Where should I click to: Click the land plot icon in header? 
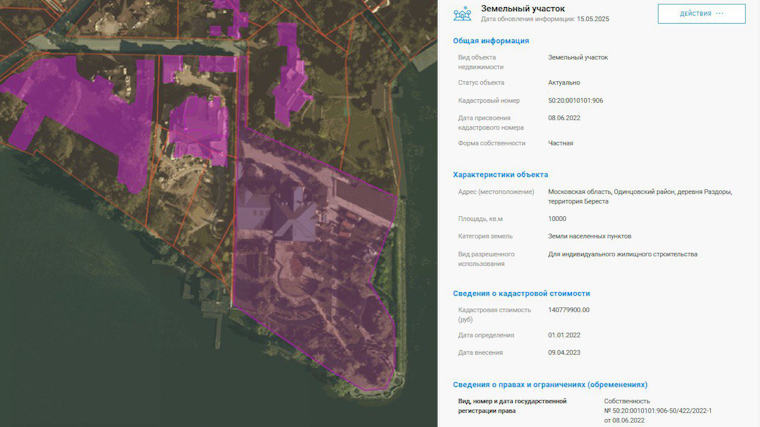tap(462, 14)
